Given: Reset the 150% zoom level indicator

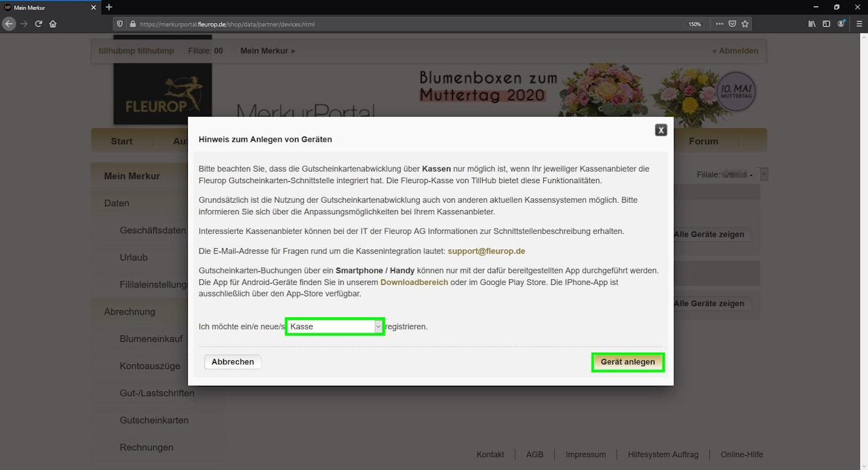Looking at the screenshot, I should pyautogui.click(x=694, y=24).
